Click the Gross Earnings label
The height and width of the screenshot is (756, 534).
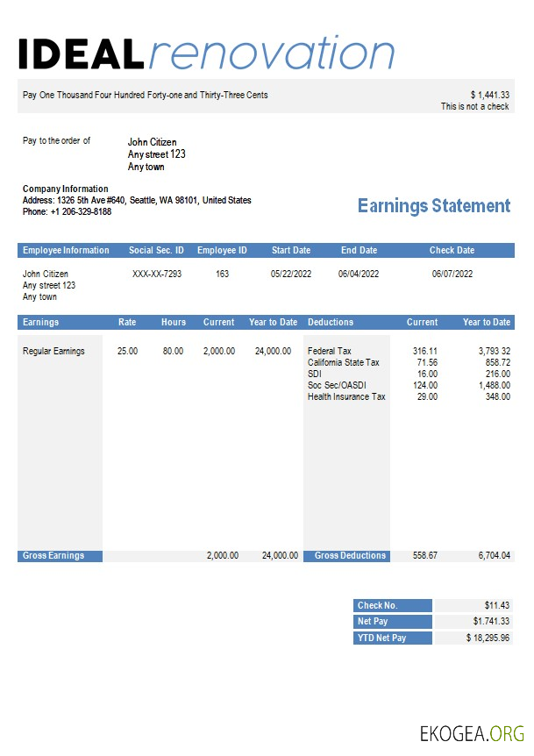click(x=53, y=556)
